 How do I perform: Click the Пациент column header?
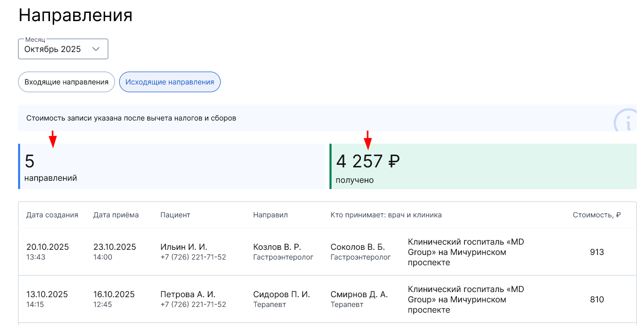click(175, 215)
